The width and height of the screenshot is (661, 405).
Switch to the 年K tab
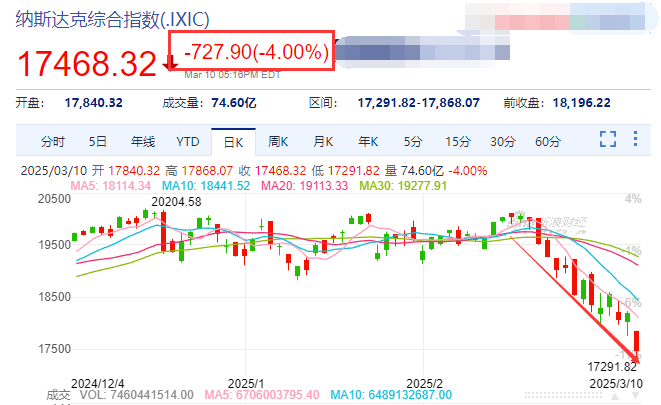point(368,142)
